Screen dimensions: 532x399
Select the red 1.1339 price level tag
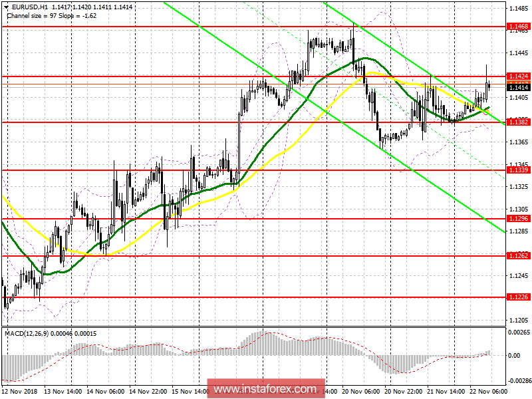pyautogui.click(x=518, y=170)
